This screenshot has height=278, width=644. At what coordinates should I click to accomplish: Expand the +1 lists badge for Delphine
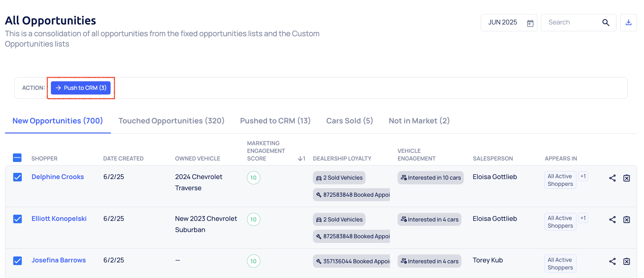583,176
